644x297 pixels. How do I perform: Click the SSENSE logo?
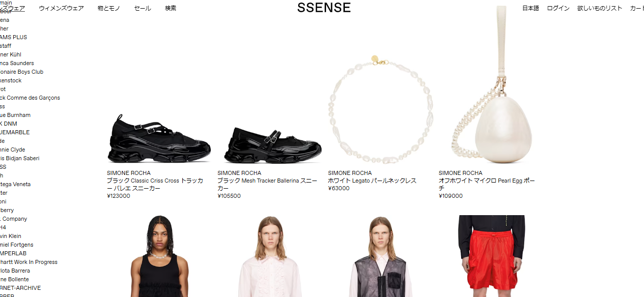(324, 8)
